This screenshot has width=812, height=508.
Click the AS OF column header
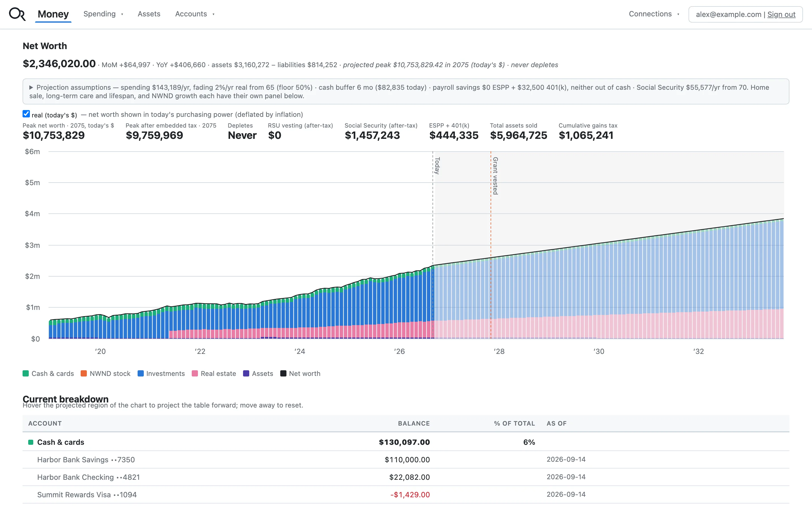(x=557, y=423)
